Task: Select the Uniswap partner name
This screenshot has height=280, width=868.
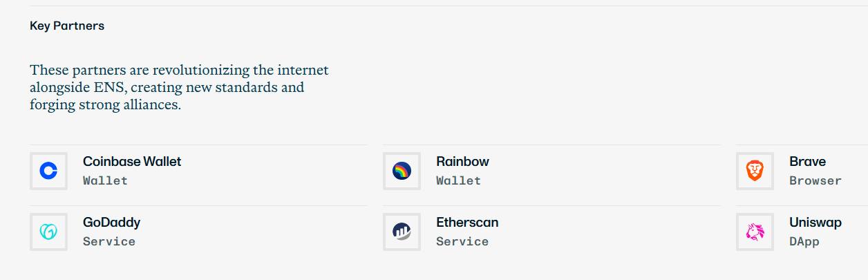Action: point(815,223)
